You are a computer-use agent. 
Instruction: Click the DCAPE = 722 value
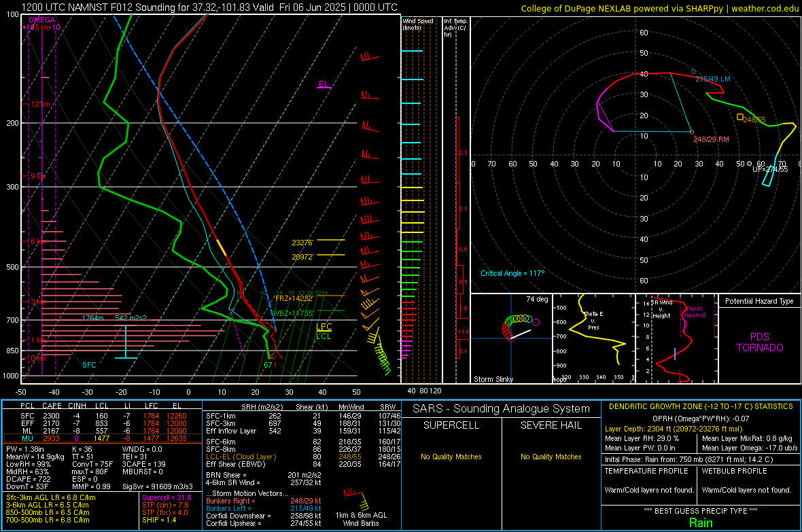click(28, 479)
